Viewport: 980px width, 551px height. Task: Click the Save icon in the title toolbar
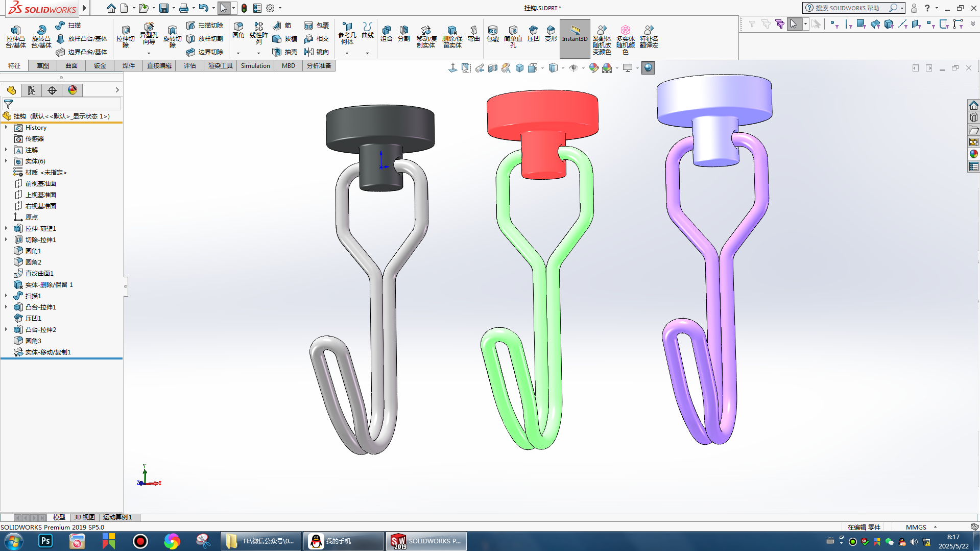coord(164,8)
